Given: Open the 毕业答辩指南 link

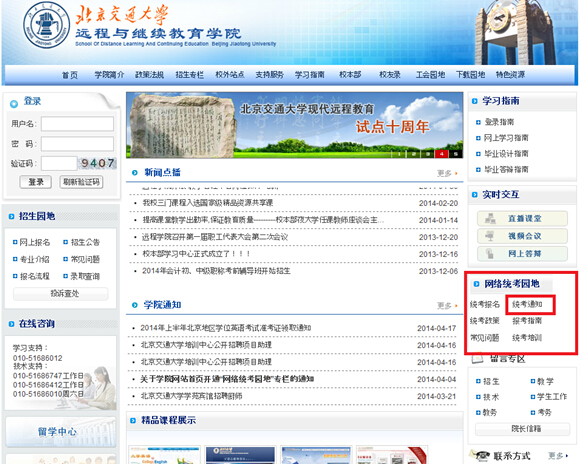Looking at the screenshot, I should point(506,170).
